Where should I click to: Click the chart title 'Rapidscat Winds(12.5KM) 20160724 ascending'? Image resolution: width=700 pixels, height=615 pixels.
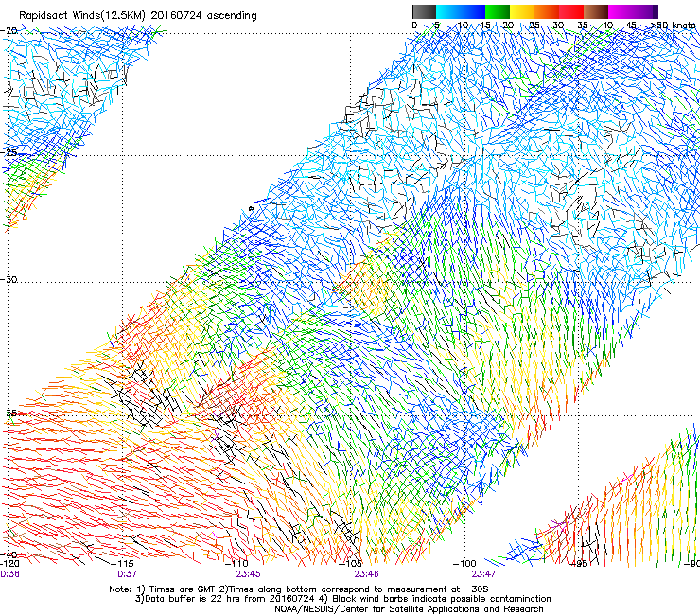pos(138,16)
